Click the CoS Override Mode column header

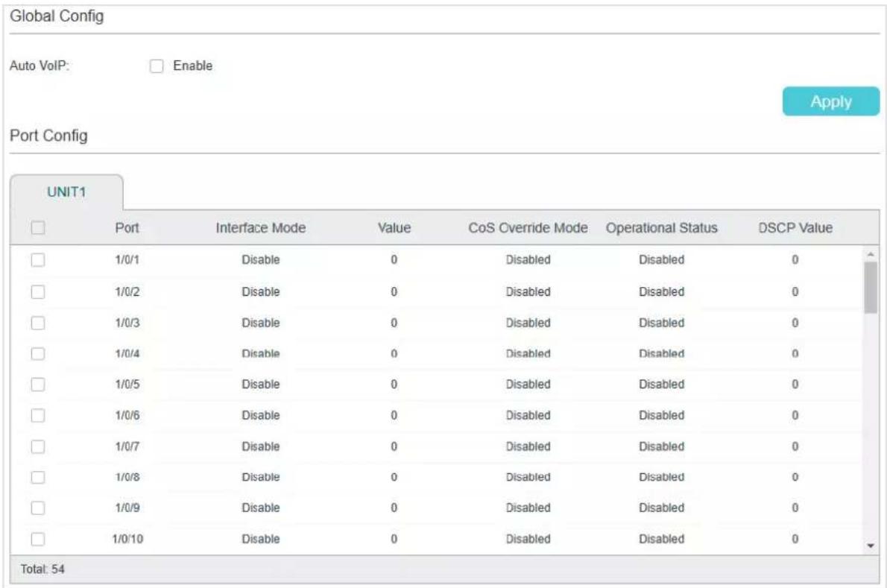click(528, 228)
